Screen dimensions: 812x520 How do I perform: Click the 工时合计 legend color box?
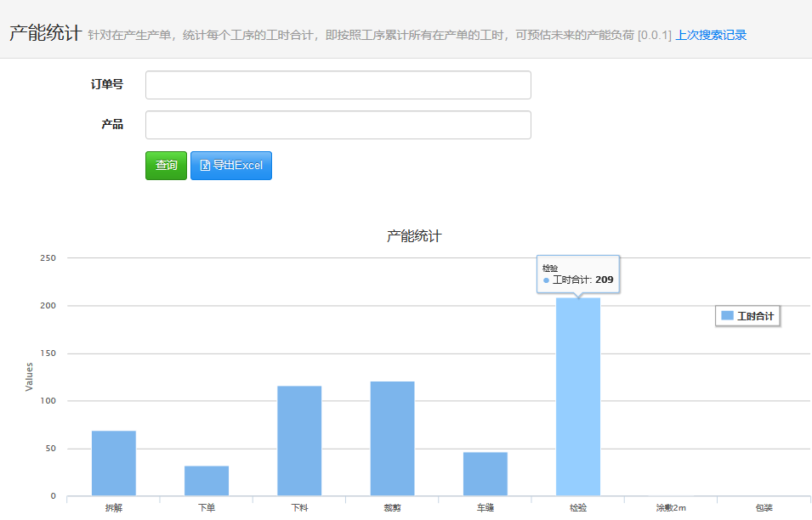tap(727, 316)
